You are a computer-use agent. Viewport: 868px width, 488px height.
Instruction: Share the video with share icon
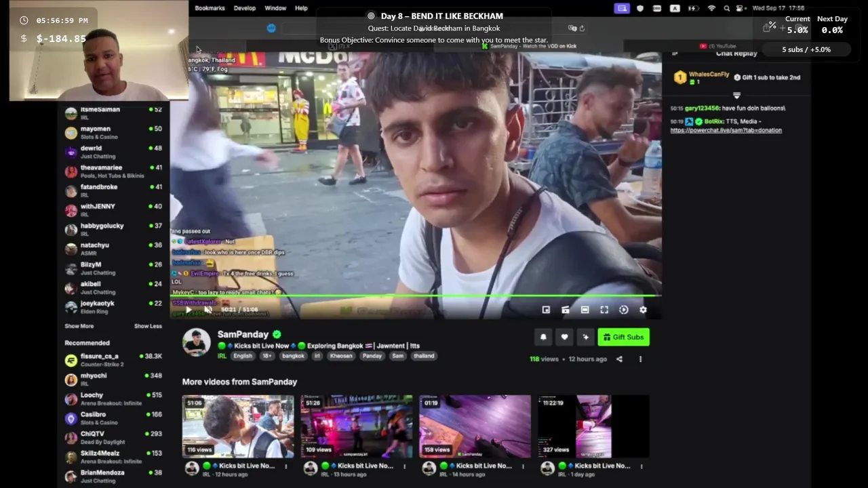(619, 359)
